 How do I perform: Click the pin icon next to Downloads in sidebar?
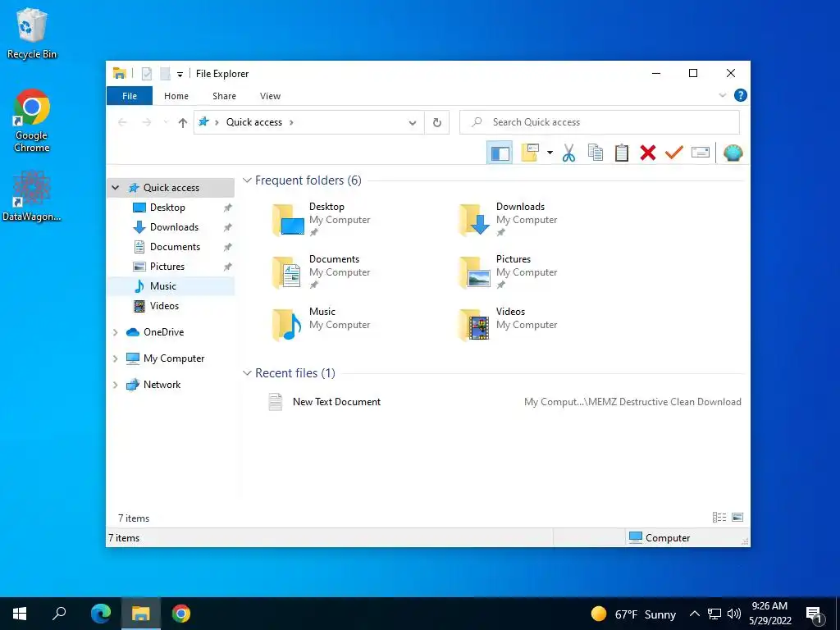coord(228,228)
